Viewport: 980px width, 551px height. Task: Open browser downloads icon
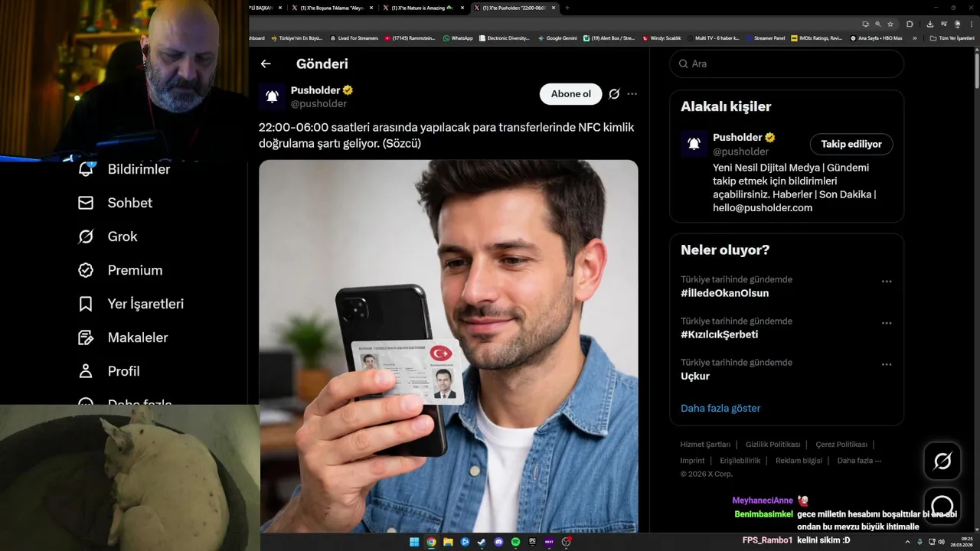click(929, 24)
